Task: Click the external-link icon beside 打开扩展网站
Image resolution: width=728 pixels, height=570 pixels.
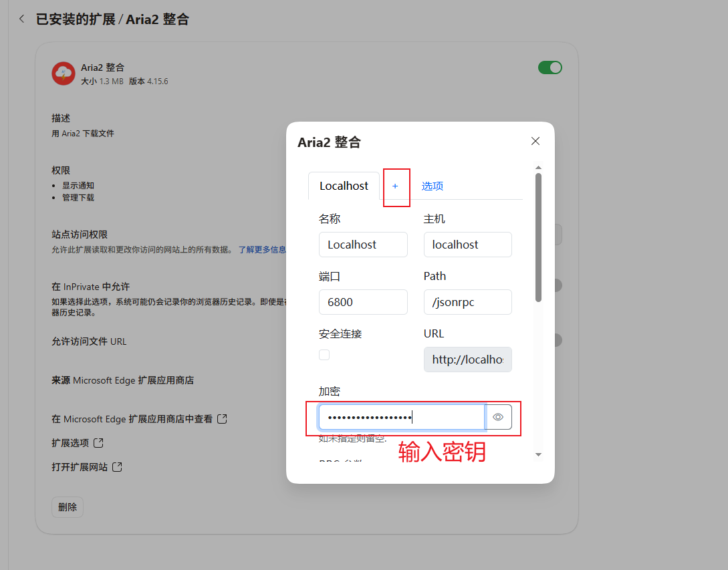Action: tap(118, 467)
